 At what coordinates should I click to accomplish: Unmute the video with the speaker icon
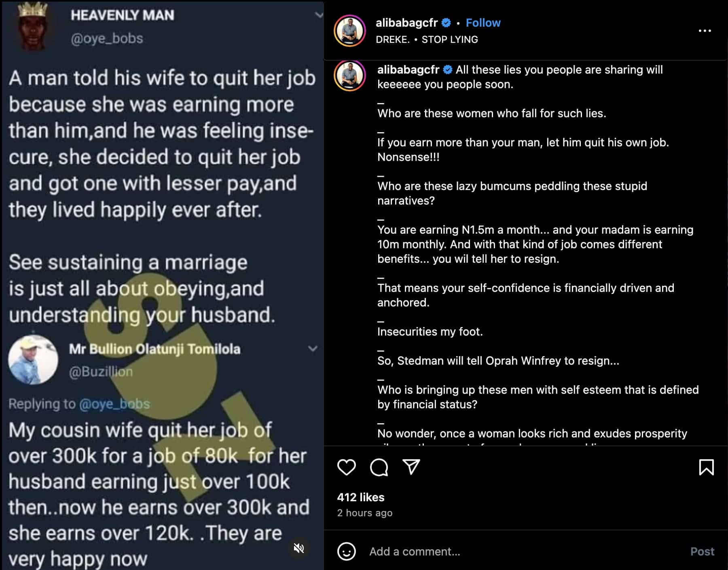(x=299, y=548)
